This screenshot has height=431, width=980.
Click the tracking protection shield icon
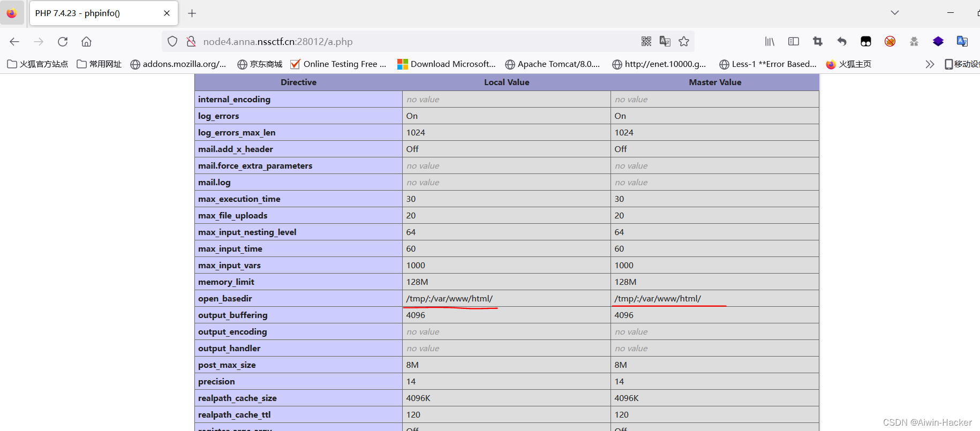pyautogui.click(x=172, y=41)
